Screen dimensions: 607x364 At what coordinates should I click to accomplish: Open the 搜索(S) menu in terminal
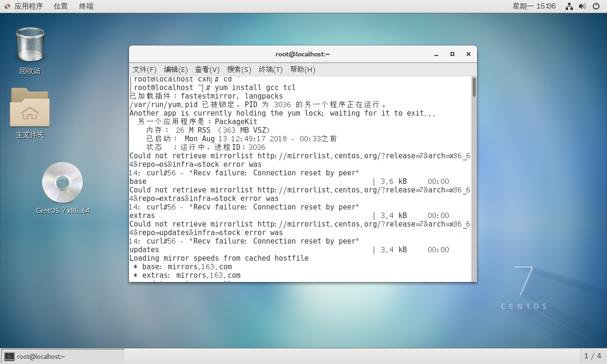coord(239,70)
